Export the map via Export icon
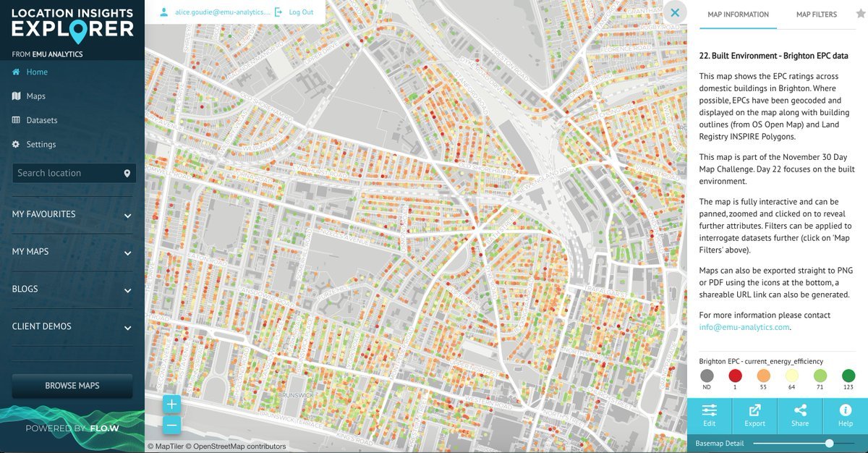The image size is (868, 453). pyautogui.click(x=754, y=415)
